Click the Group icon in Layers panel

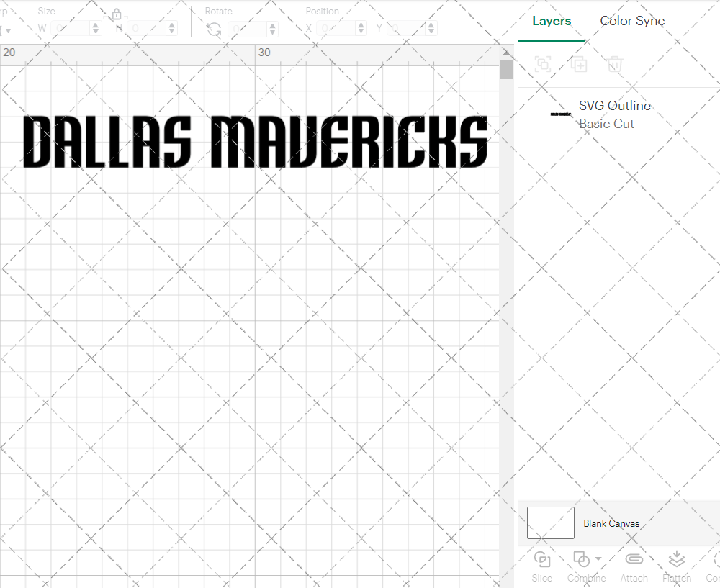point(542,64)
